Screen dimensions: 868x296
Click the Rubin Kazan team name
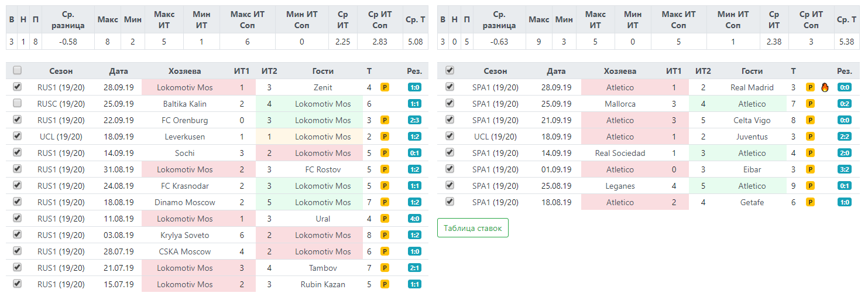323,284
